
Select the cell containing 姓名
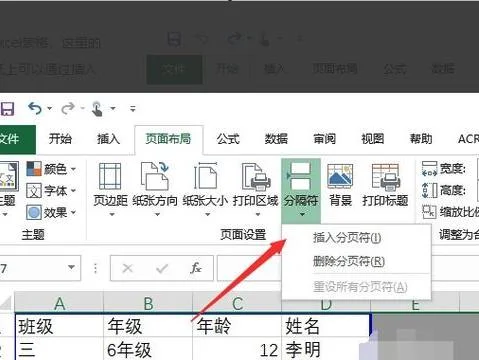[x=326, y=326]
